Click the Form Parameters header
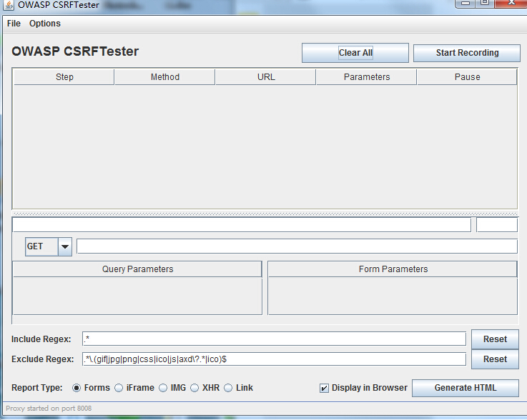 coord(393,269)
